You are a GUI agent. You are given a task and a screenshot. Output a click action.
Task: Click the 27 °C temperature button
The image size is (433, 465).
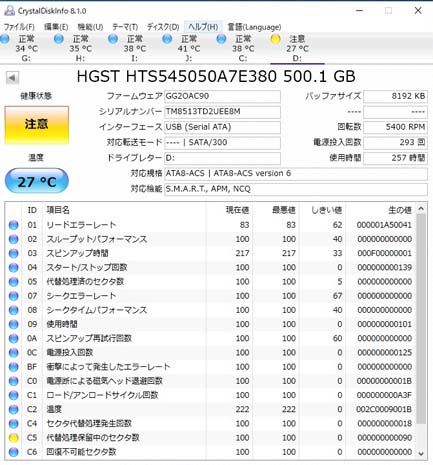[x=37, y=181]
